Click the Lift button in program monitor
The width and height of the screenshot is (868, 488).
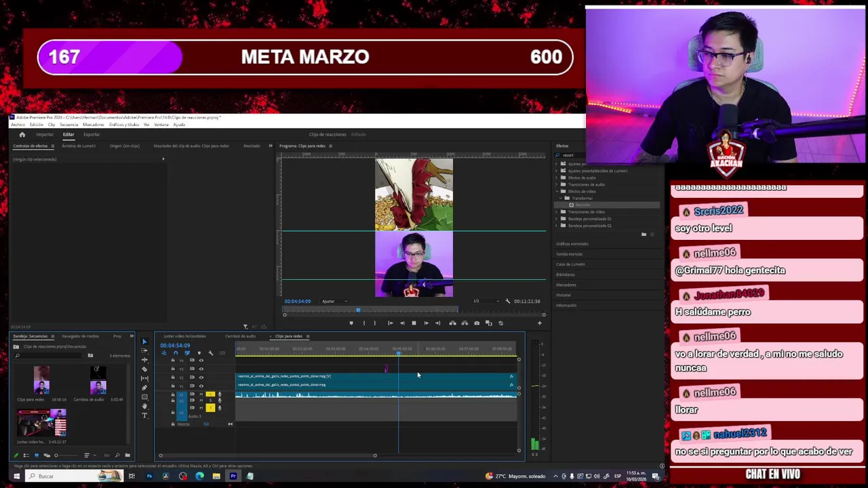coord(452,323)
